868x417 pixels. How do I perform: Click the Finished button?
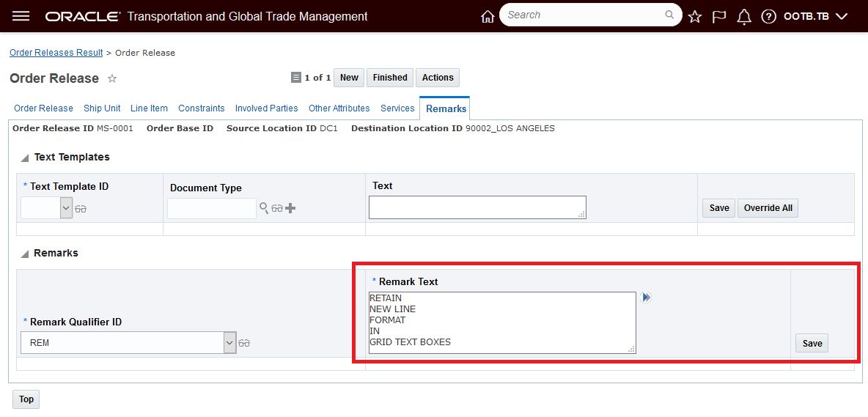pos(390,78)
